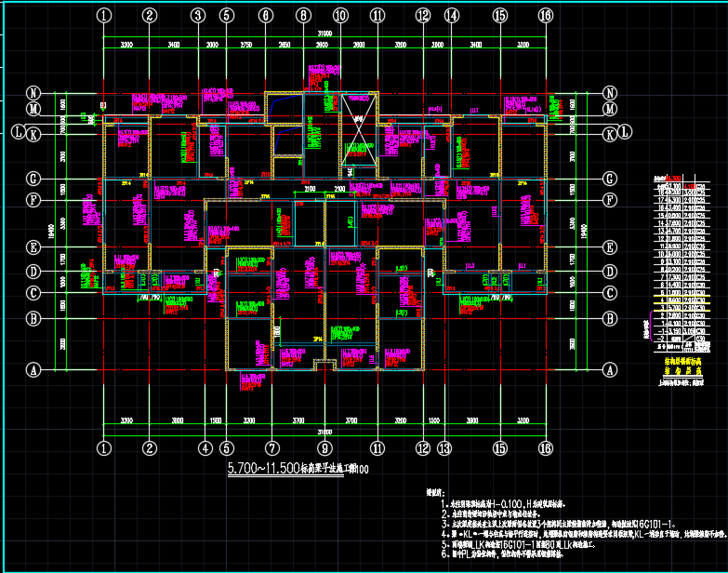This screenshot has width=728, height=573.
Task: Pick the right-side axis bubble E
Action: click(611, 247)
